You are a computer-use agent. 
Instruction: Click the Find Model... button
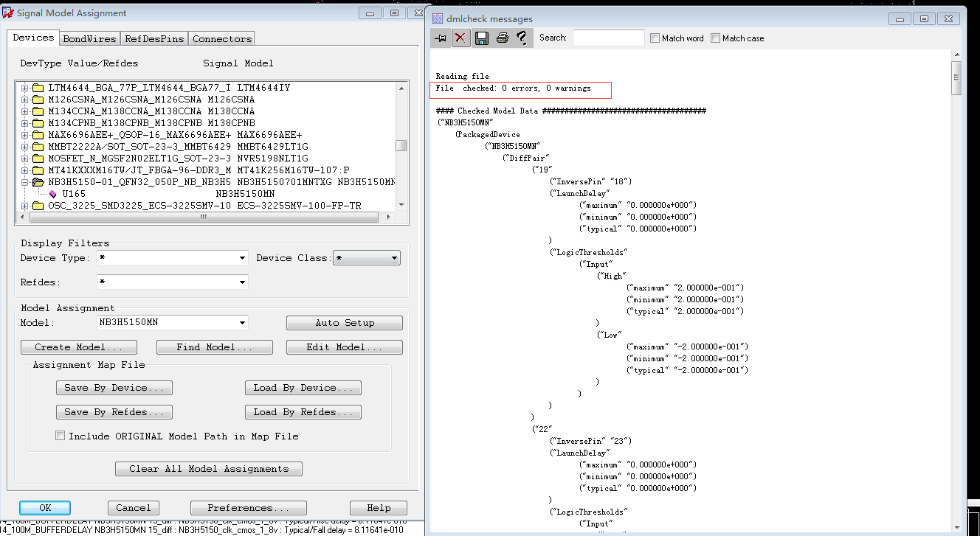click(x=215, y=347)
